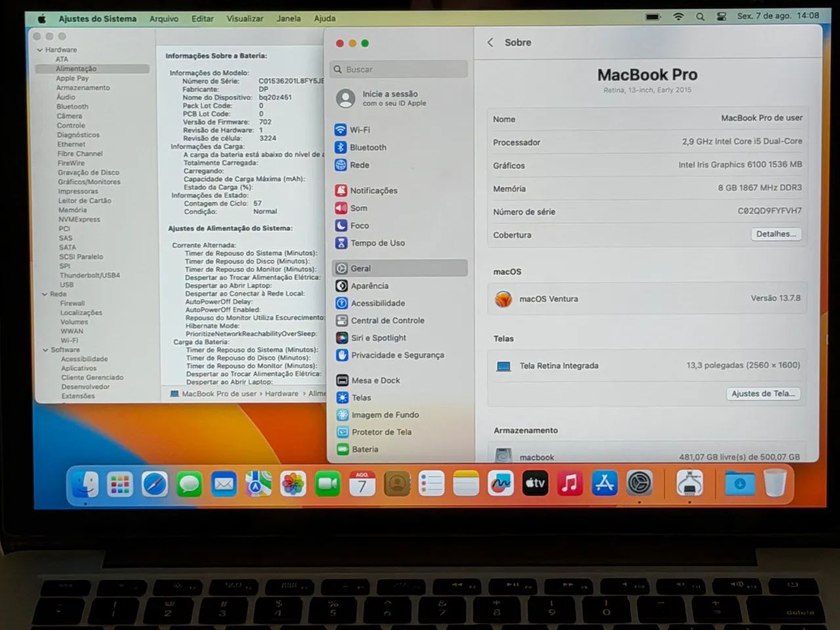
Task: Select Geral in settings sidebar
Action: 400,268
